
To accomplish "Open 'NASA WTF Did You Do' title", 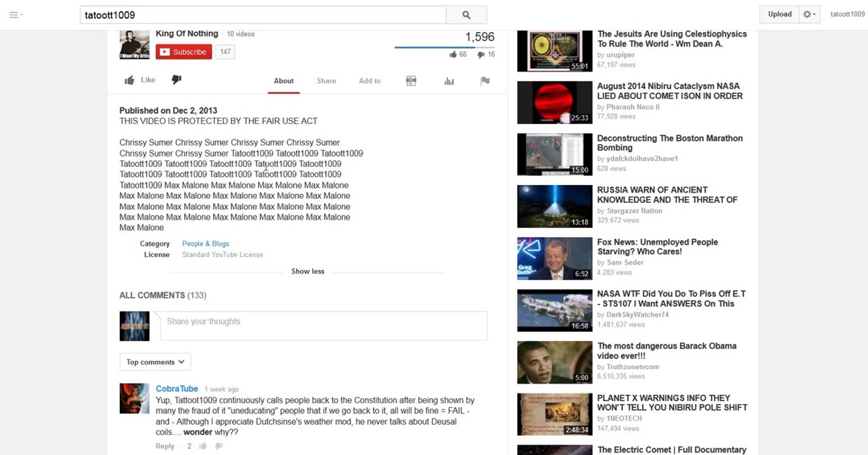I will [671, 299].
